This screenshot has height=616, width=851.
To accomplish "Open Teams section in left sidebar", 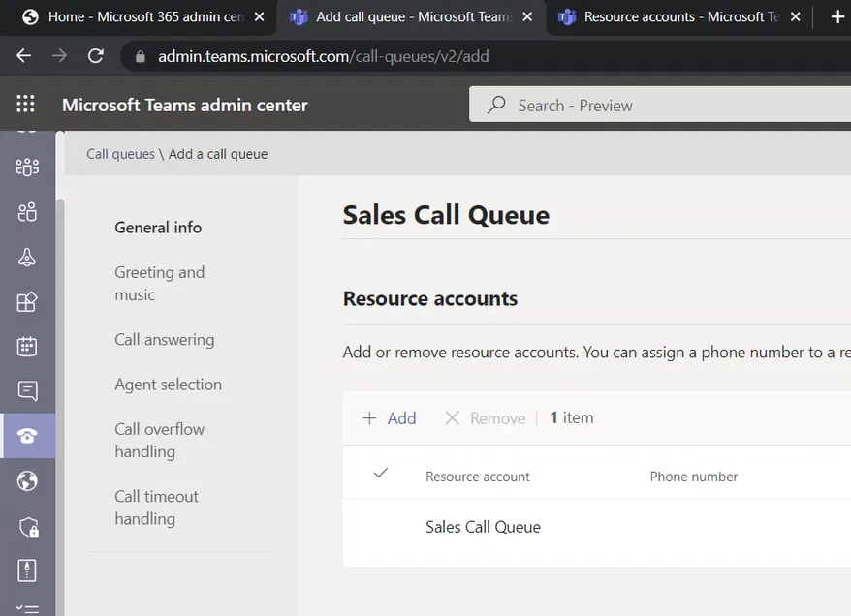I will pos(27,168).
